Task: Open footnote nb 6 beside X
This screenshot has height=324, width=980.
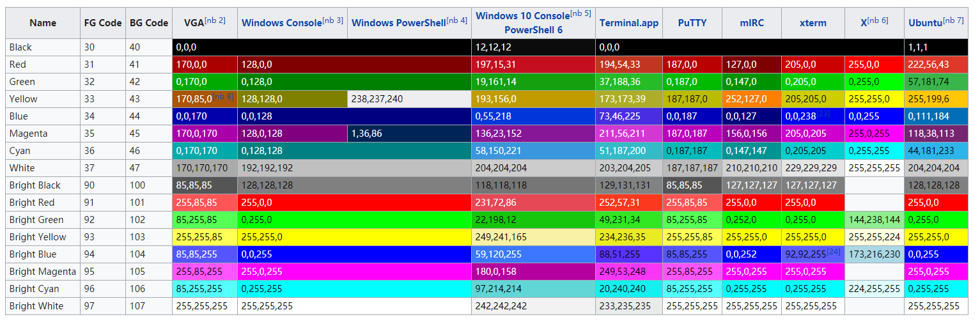Action: (x=878, y=20)
